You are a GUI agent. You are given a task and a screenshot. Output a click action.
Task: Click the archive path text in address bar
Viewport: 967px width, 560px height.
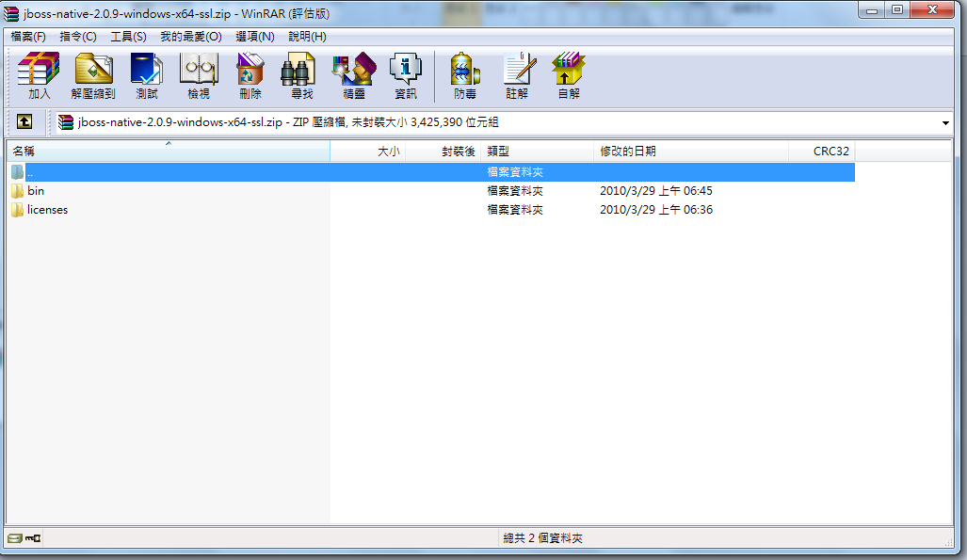pos(288,122)
